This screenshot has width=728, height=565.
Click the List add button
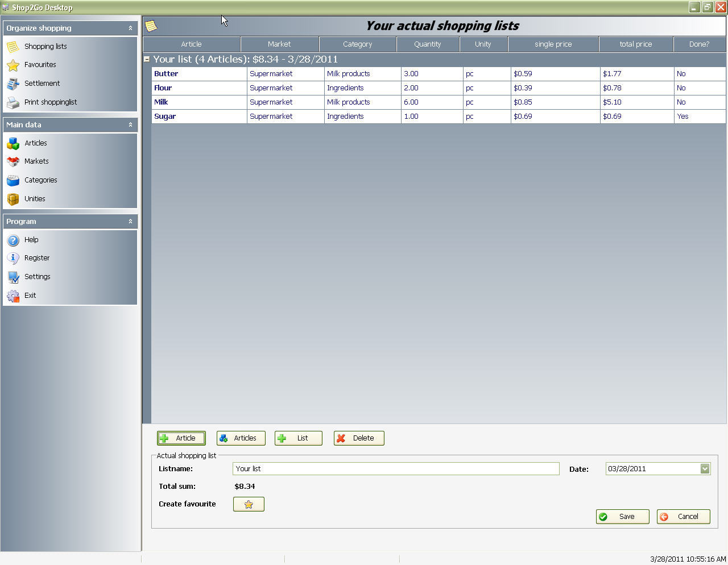coord(299,438)
